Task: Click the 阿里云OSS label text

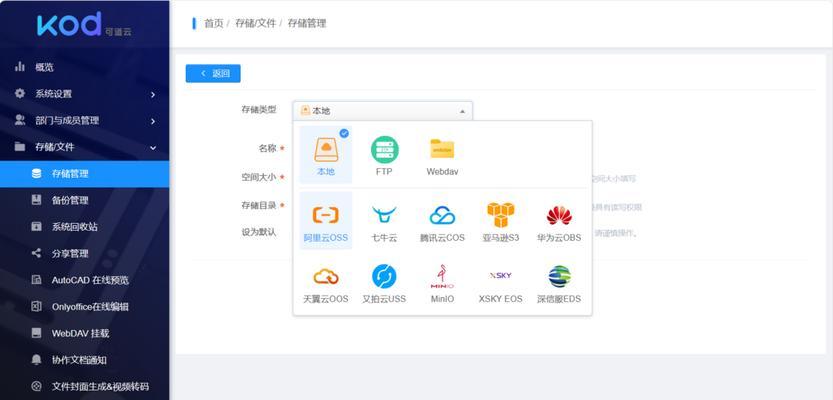Action: pyautogui.click(x=326, y=237)
